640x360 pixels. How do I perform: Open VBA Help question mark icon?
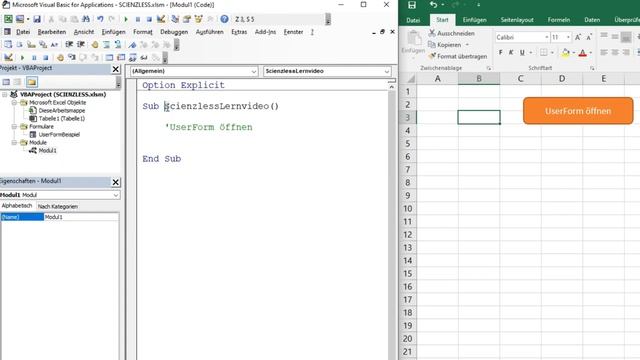[x=224, y=19]
